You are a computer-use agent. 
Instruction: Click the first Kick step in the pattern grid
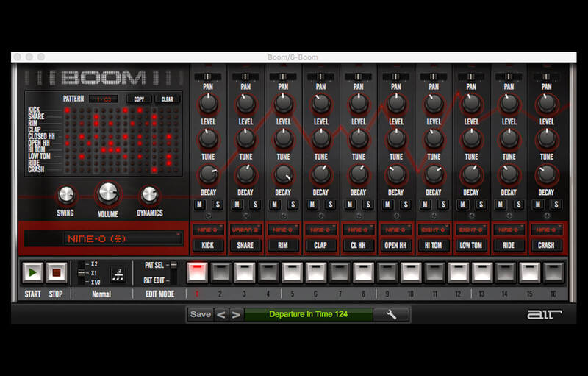67,110
